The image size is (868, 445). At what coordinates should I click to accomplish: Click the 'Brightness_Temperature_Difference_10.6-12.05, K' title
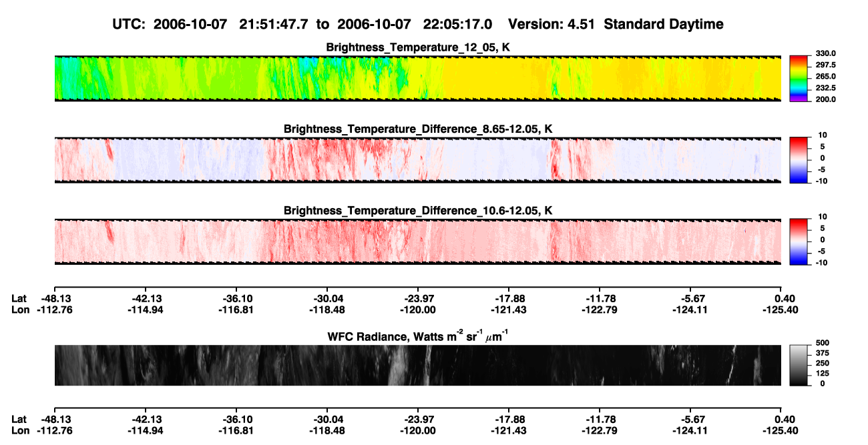coord(418,211)
